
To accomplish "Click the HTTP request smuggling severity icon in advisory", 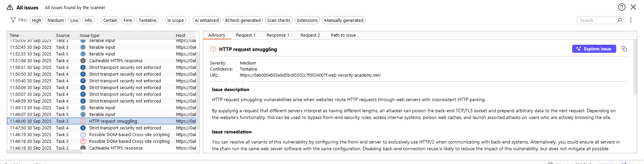I will 213,49.
